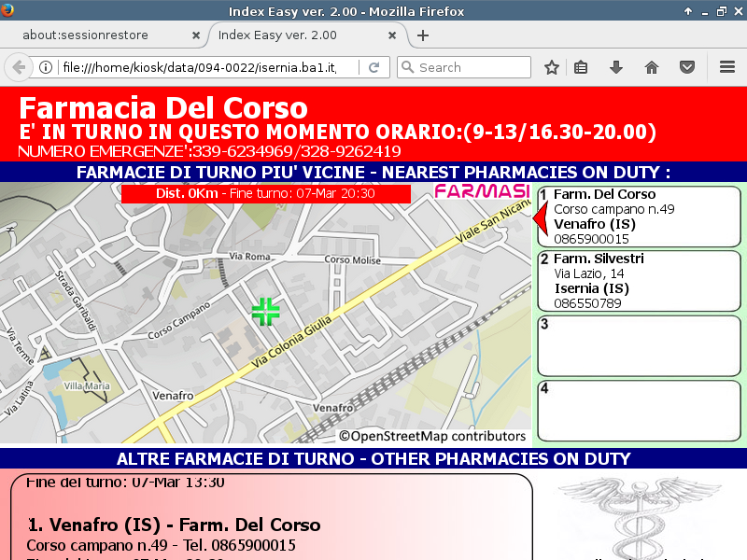
Task: Open the Firefox hamburger menu
Action: click(727, 67)
